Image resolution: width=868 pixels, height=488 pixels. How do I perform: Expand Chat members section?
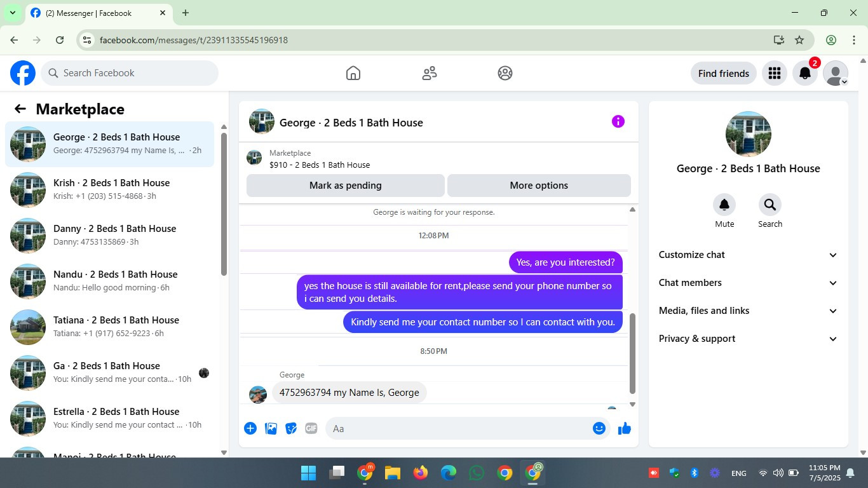pyautogui.click(x=749, y=283)
